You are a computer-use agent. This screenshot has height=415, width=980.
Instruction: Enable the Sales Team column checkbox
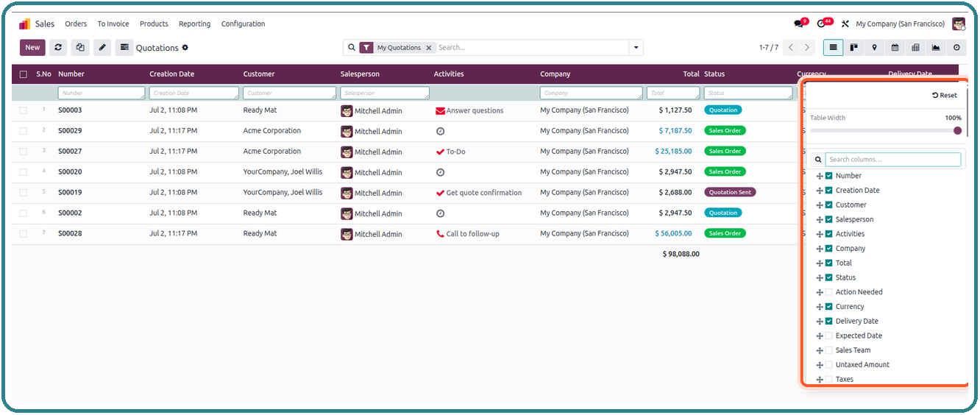pos(829,350)
